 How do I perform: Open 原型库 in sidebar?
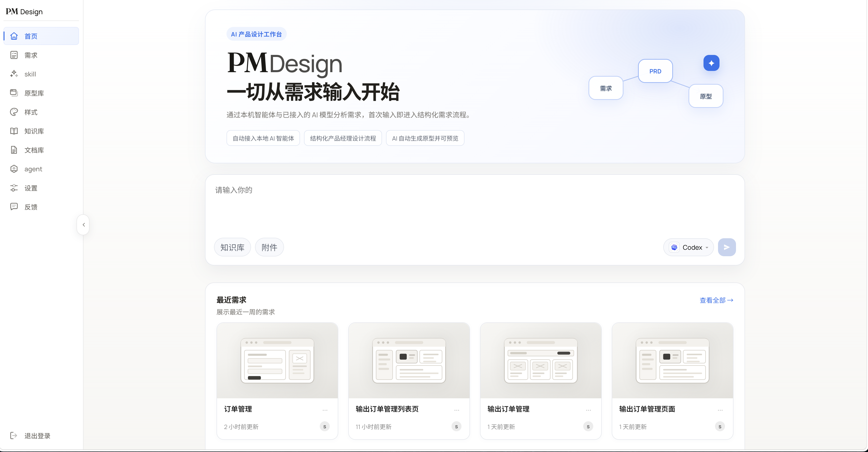point(41,93)
